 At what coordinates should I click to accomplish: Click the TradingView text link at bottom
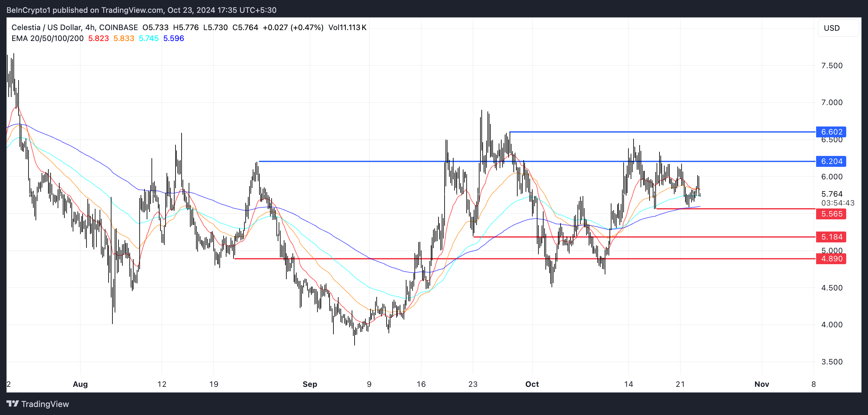tap(45, 404)
